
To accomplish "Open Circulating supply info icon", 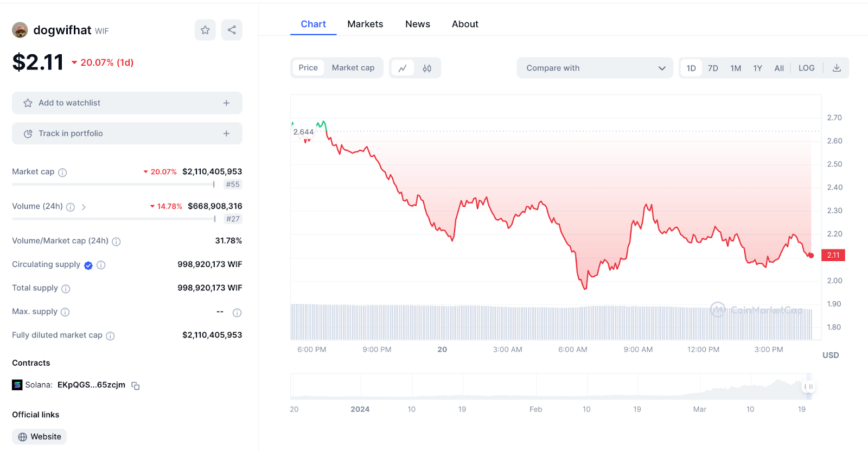I will [101, 265].
